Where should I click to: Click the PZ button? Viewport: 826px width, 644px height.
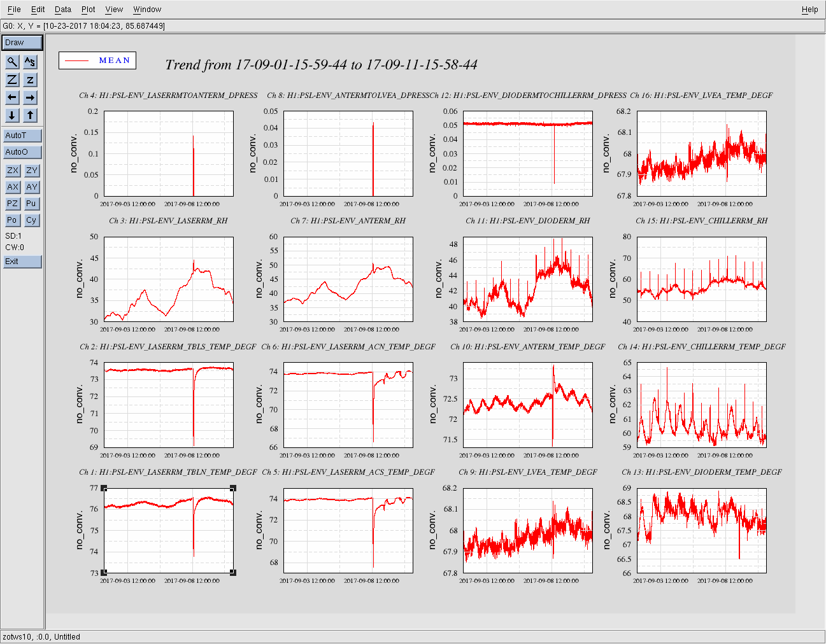(12, 204)
